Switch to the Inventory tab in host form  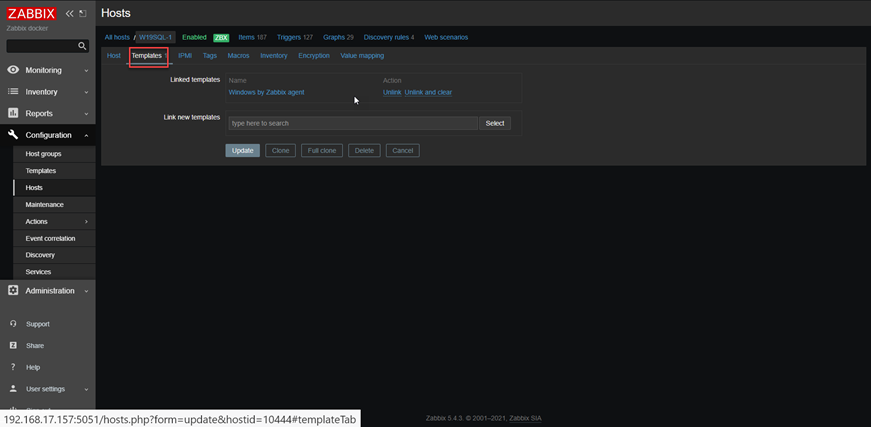click(274, 56)
